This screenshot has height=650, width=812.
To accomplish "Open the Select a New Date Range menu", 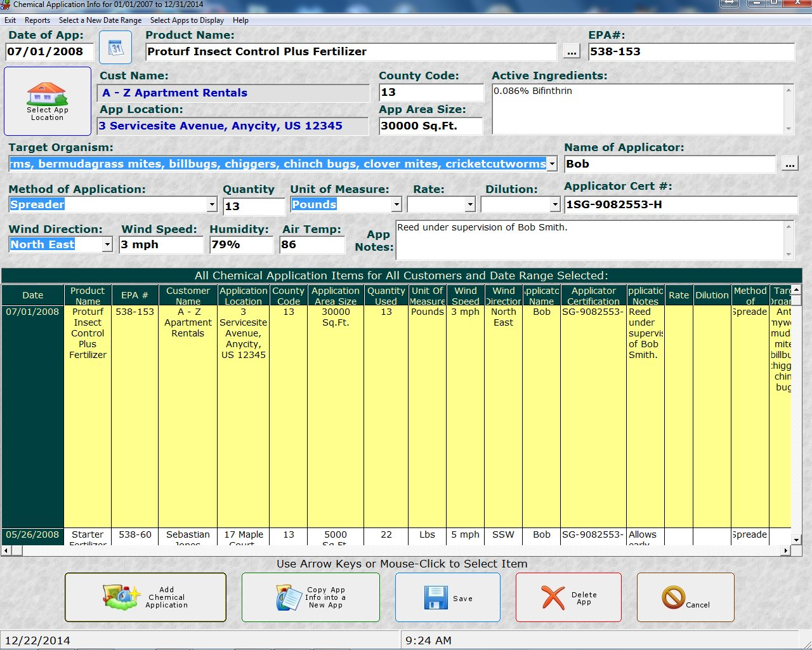I will point(100,20).
